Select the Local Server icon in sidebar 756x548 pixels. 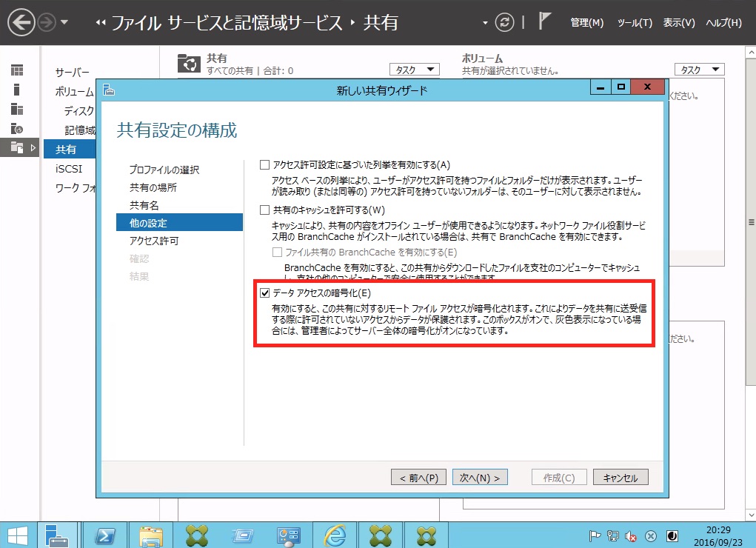(17, 90)
